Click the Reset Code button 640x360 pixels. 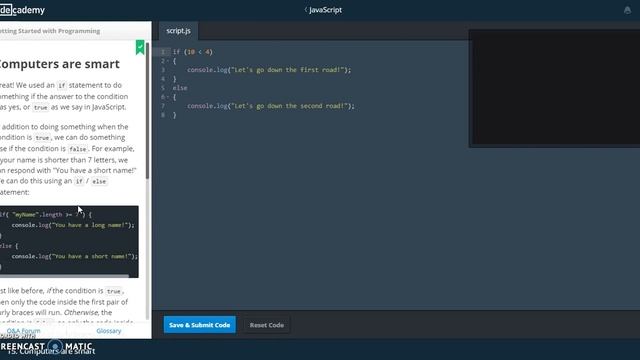coord(267,325)
